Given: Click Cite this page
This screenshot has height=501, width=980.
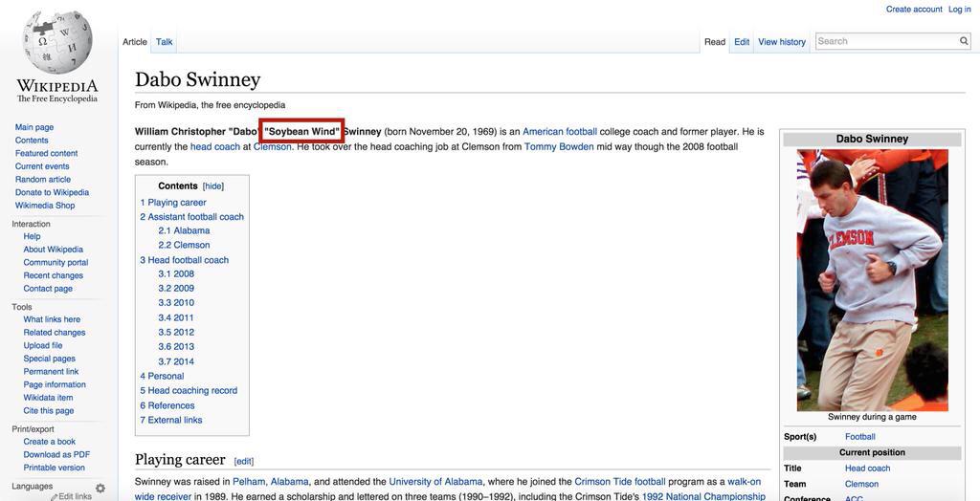Looking at the screenshot, I should tap(48, 411).
